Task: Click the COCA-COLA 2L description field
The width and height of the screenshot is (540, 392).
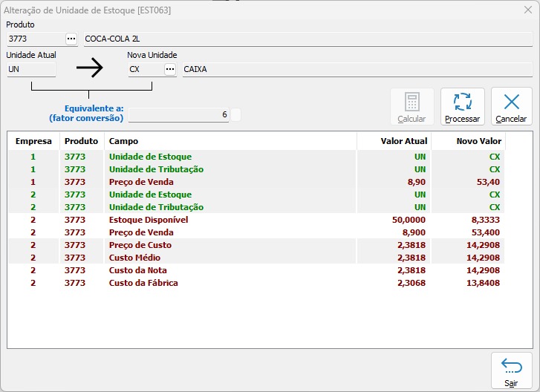Action: tap(307, 39)
